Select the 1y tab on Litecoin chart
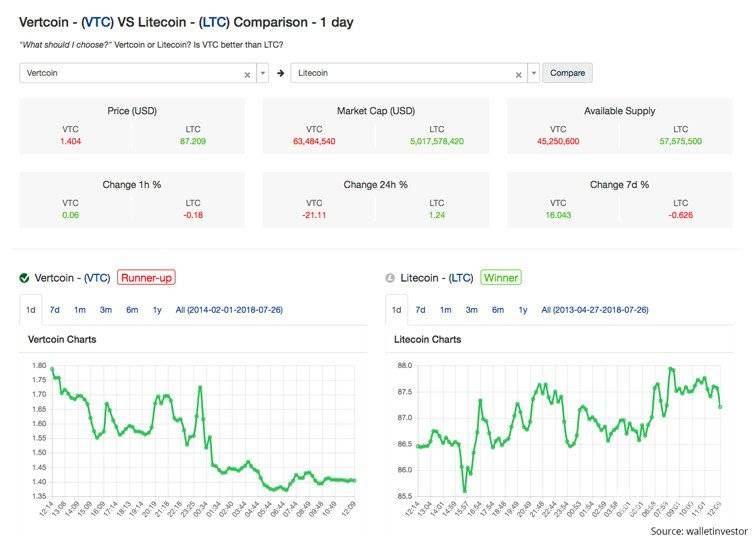Image resolution: width=752 pixels, height=538 pixels. pyautogui.click(x=523, y=310)
